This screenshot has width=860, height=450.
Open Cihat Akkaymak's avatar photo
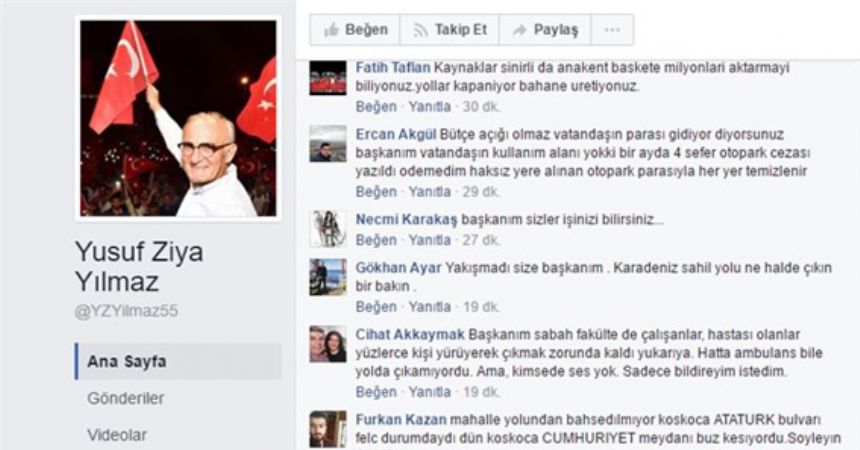click(x=328, y=344)
